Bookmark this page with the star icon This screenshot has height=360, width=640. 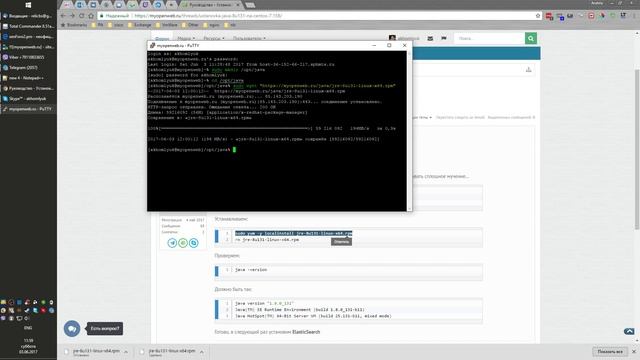[x=538, y=16]
